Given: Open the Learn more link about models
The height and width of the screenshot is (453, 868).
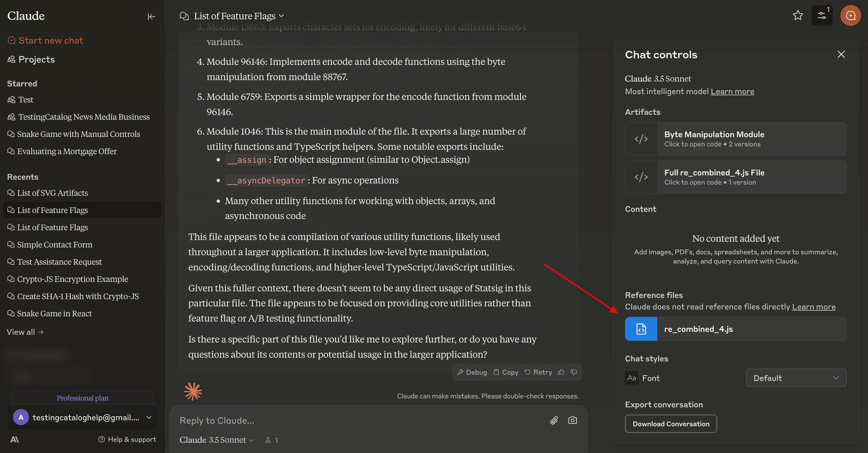Looking at the screenshot, I should 732,92.
